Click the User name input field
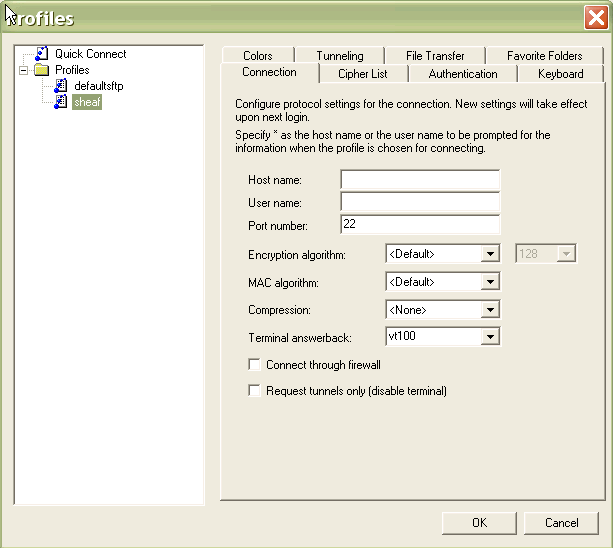The height and width of the screenshot is (548, 613). pyautogui.click(x=420, y=202)
